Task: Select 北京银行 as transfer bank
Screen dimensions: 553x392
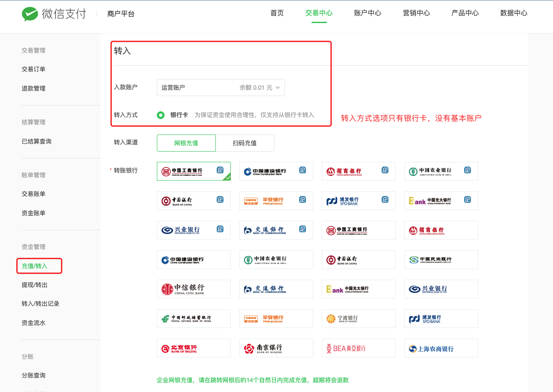Action: [194, 348]
